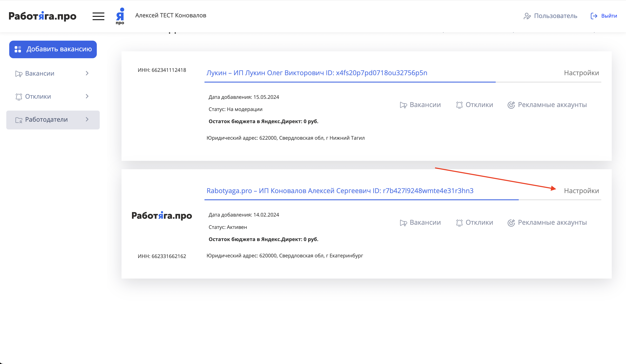Click bell icon in Лукин employer card
This screenshot has width=626, height=364.
(x=459, y=105)
